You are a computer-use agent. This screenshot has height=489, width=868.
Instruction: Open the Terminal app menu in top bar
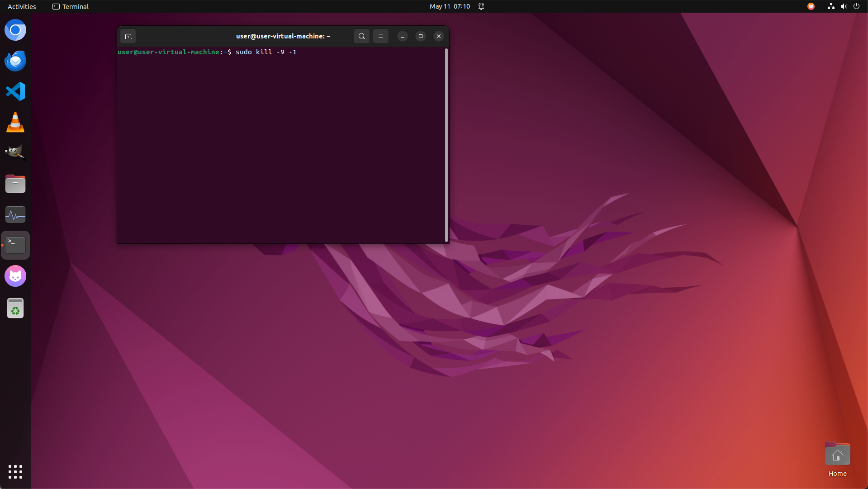click(x=71, y=6)
